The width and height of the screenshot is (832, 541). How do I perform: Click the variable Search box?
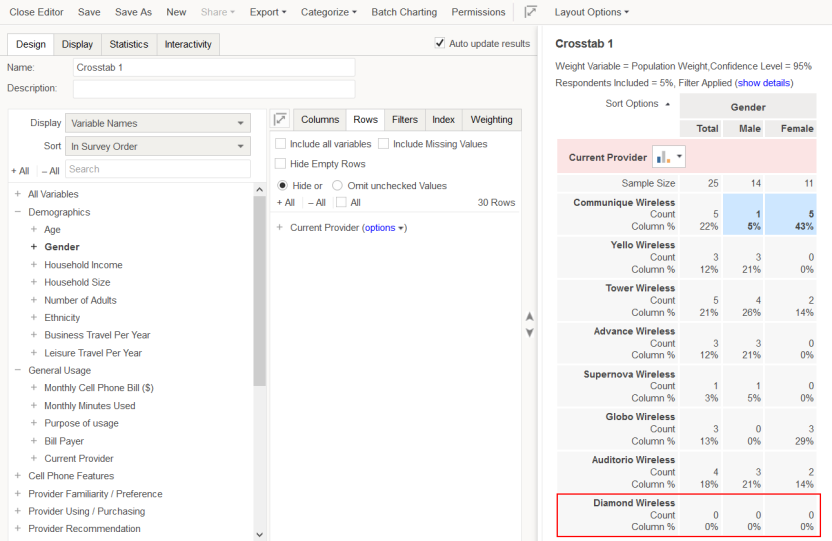[158, 169]
